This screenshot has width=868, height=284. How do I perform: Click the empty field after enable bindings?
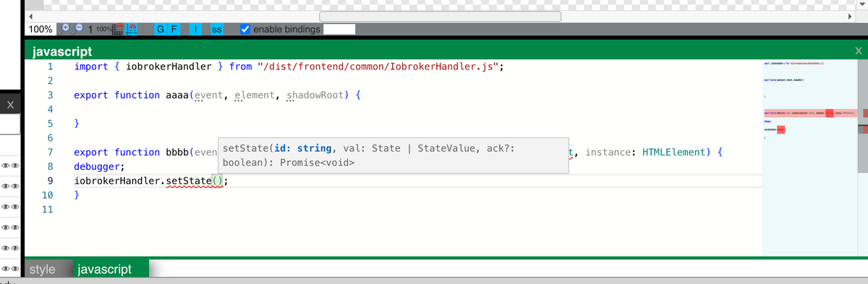click(339, 29)
